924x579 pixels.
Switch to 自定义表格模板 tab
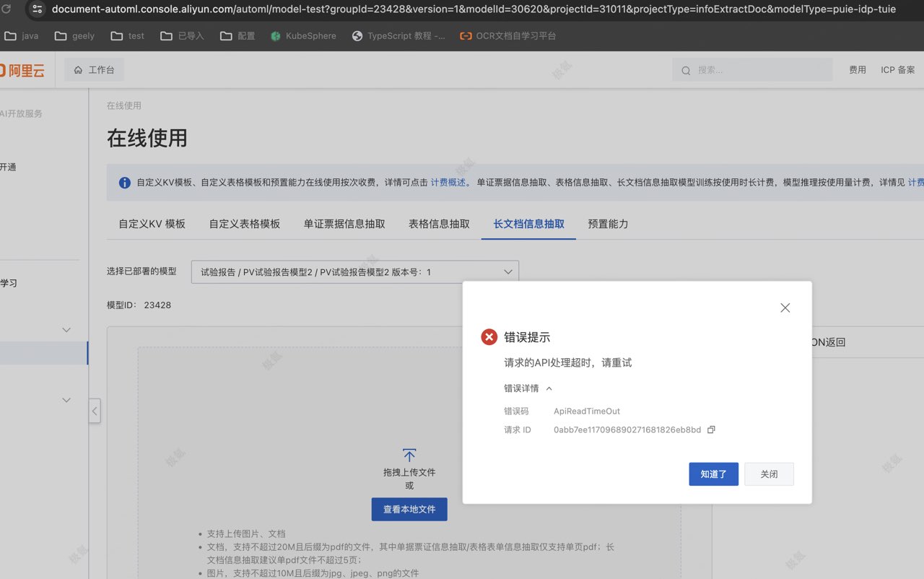(245, 224)
